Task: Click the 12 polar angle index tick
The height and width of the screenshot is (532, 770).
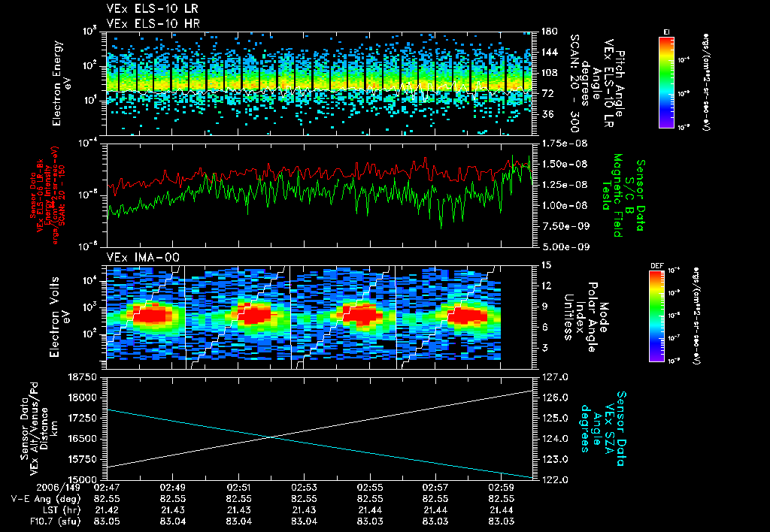Action: (x=546, y=286)
